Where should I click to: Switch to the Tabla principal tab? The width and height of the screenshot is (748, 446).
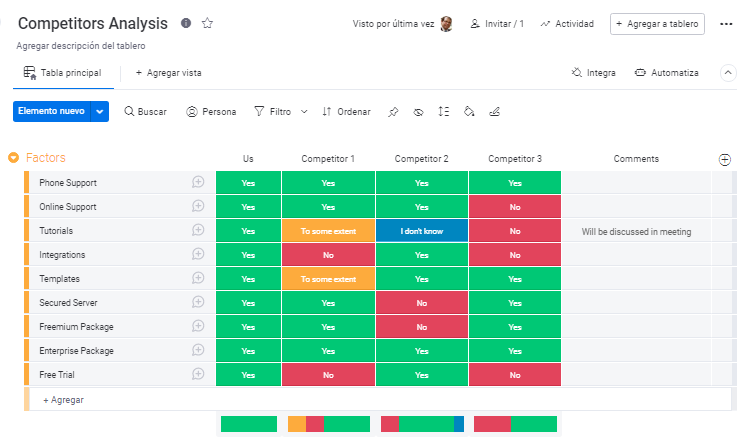[62, 73]
